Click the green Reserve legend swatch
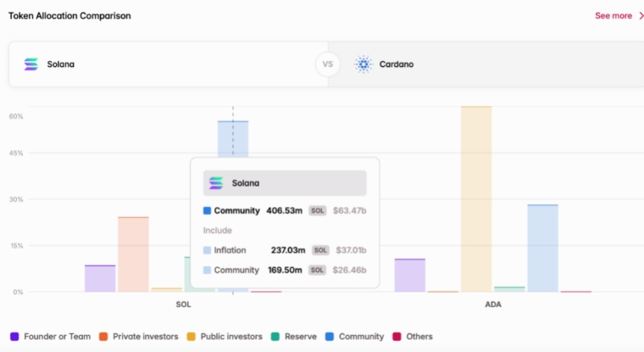The image size is (644, 352). (275, 337)
